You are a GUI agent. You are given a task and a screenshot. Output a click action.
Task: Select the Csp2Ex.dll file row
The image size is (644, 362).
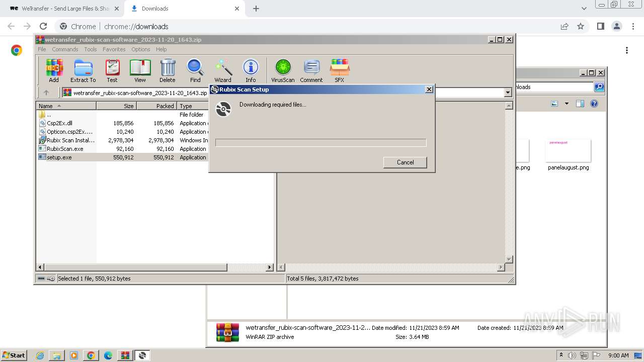122,123
